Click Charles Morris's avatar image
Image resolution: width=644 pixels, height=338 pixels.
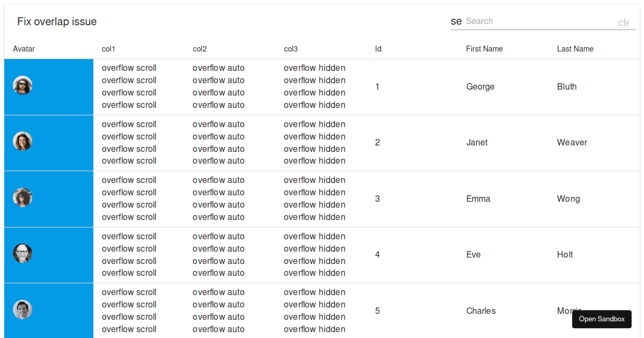(23, 310)
